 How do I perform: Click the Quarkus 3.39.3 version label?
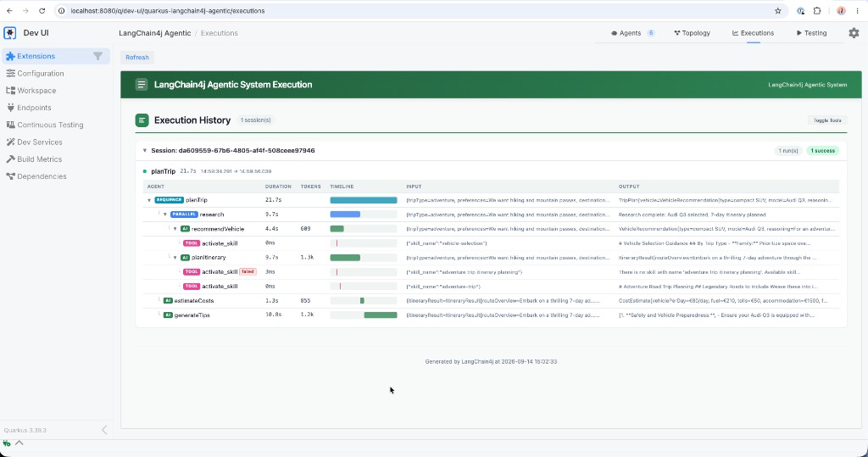click(x=25, y=431)
